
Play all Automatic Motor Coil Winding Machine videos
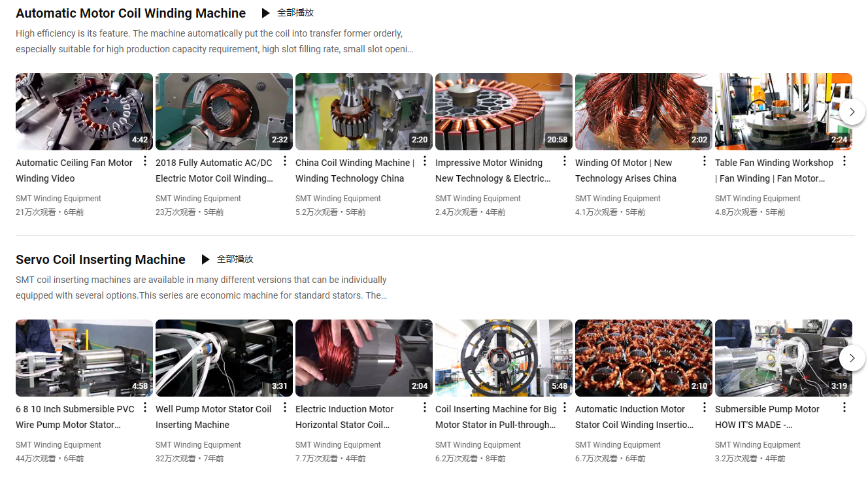click(x=288, y=13)
